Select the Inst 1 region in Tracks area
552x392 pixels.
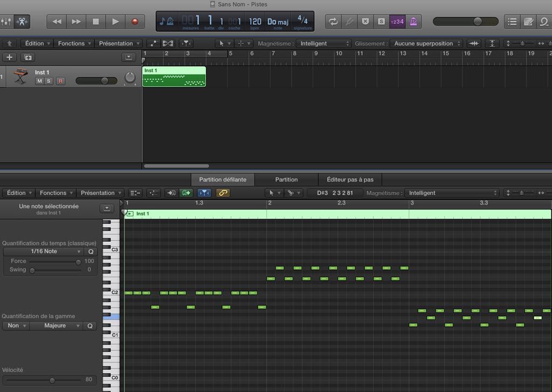pyautogui.click(x=174, y=76)
